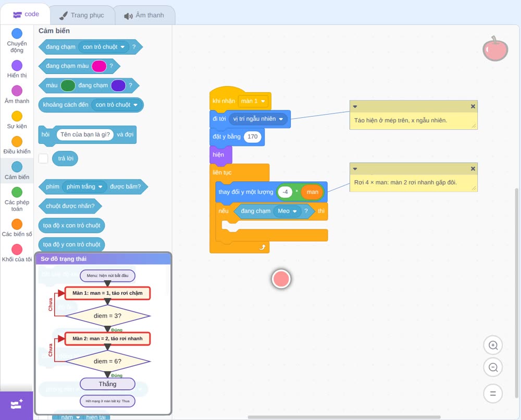Switch to the Trang phục tab
Viewport: 521px width, 420px height.
82,15
